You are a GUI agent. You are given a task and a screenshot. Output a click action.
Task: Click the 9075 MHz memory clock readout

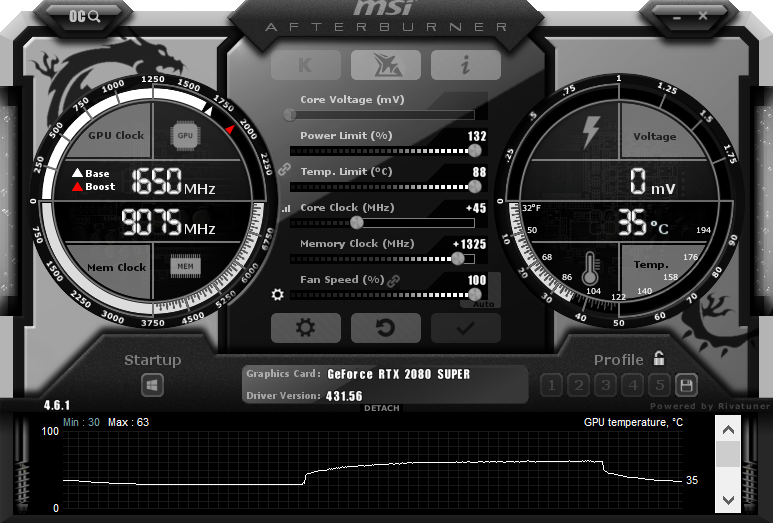point(168,222)
